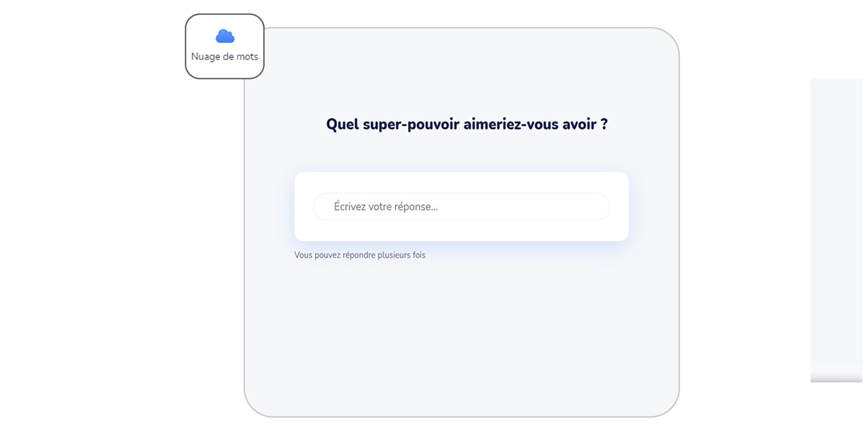Click the gray panel at the right edge
Viewport: 868px width, 436px height.
[x=836, y=229]
